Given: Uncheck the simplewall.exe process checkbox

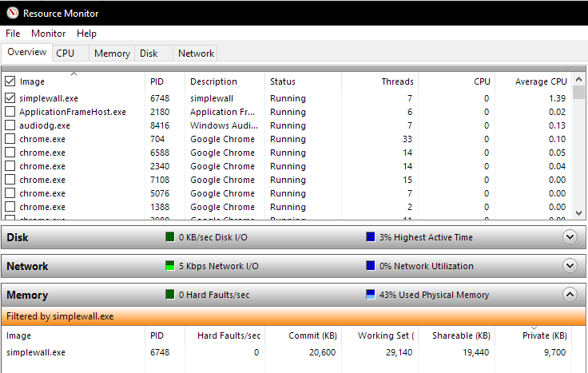Looking at the screenshot, I should pyautogui.click(x=10, y=98).
